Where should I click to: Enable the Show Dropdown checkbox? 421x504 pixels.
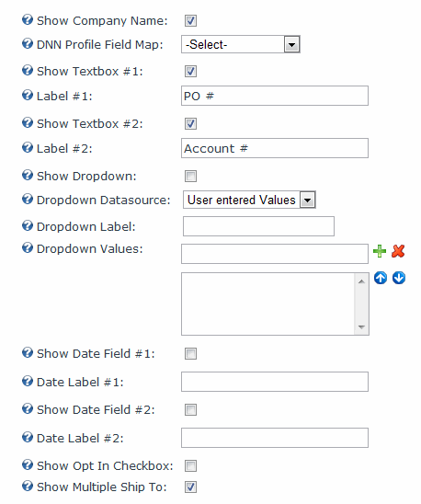[190, 177]
